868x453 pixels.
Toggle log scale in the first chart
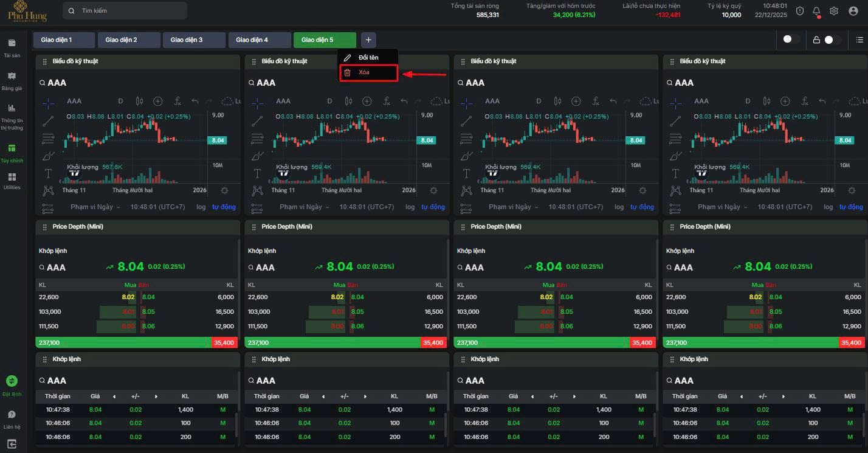[201, 207]
